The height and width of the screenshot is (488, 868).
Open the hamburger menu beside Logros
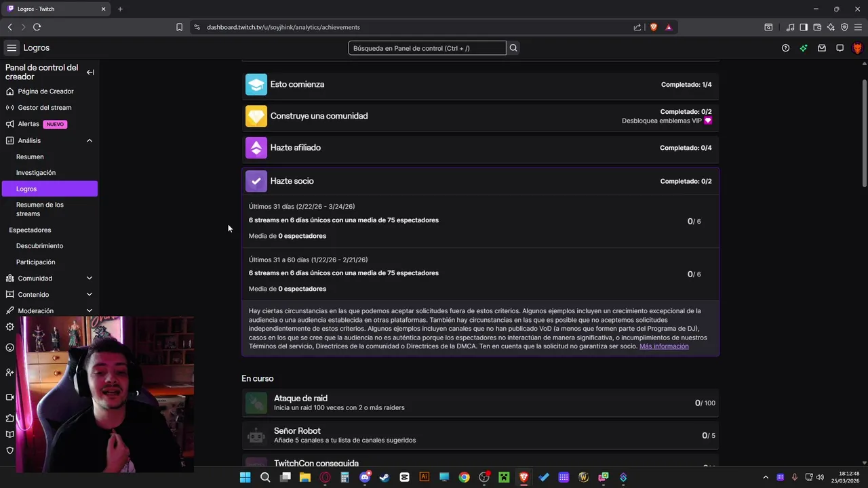pyautogui.click(x=12, y=48)
